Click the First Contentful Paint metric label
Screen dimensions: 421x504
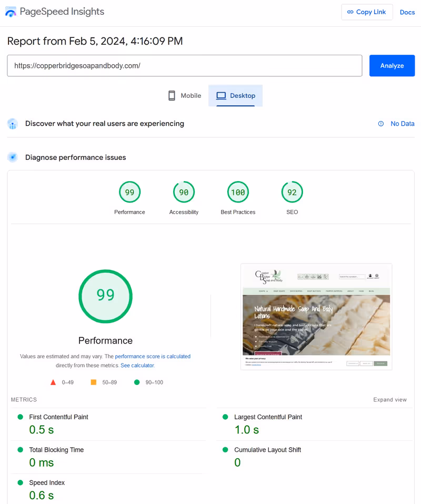pos(58,417)
